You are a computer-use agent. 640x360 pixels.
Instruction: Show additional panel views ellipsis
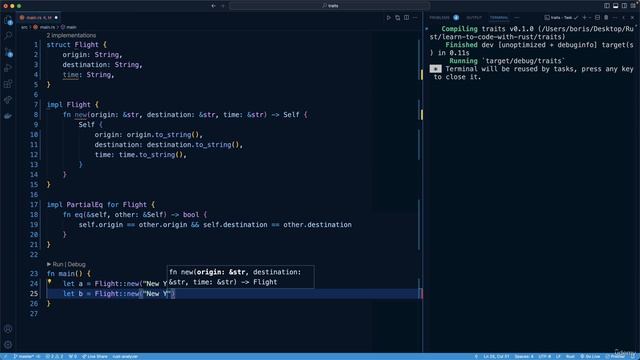(517, 18)
